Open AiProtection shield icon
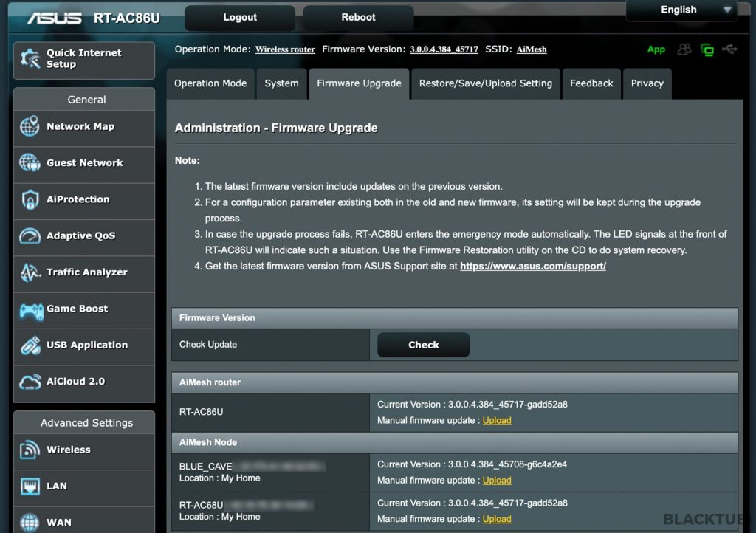Screen dimensions: 756x533 [30, 199]
